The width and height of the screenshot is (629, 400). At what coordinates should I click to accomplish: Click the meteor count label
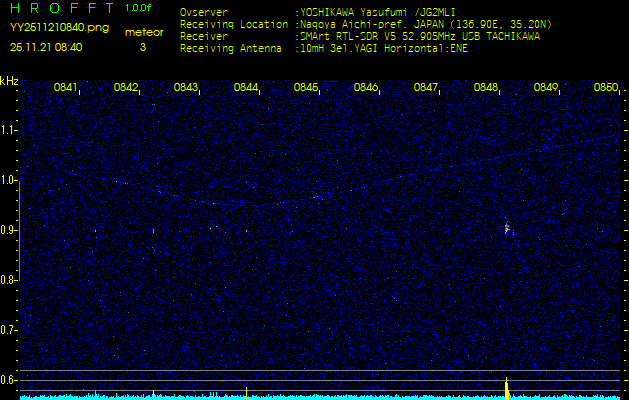tap(142, 32)
